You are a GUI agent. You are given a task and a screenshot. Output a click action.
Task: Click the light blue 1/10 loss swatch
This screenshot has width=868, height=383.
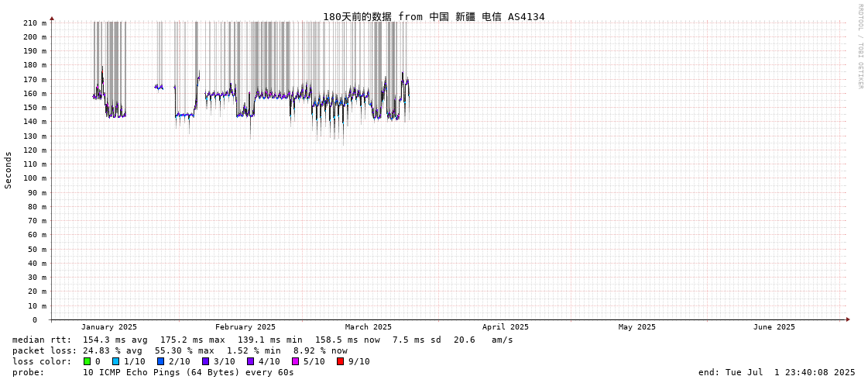115,361
